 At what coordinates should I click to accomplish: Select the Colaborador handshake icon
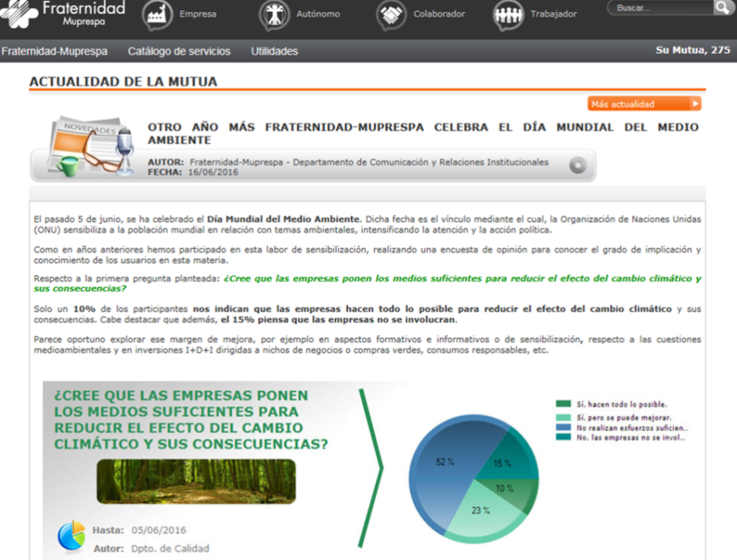391,15
